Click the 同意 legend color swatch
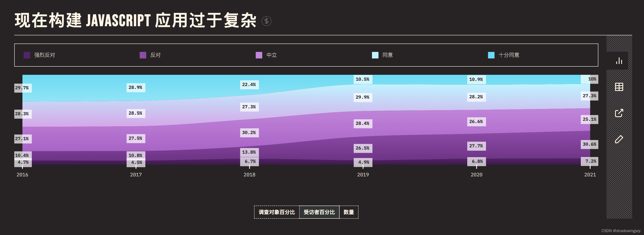The image size is (644, 235). point(375,55)
